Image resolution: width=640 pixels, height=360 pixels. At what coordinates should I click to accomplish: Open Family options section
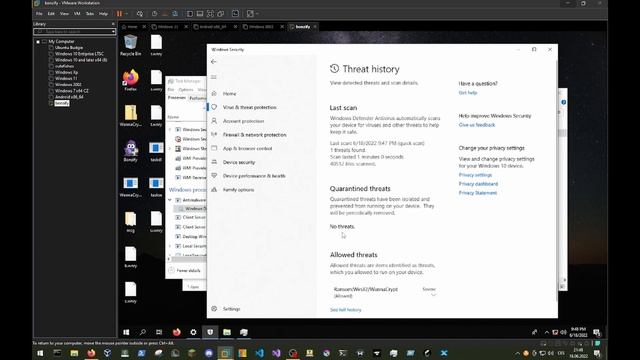[x=238, y=190]
